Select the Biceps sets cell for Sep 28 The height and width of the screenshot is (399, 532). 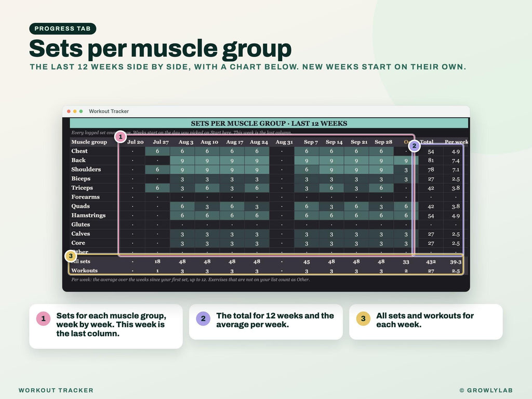click(x=381, y=179)
